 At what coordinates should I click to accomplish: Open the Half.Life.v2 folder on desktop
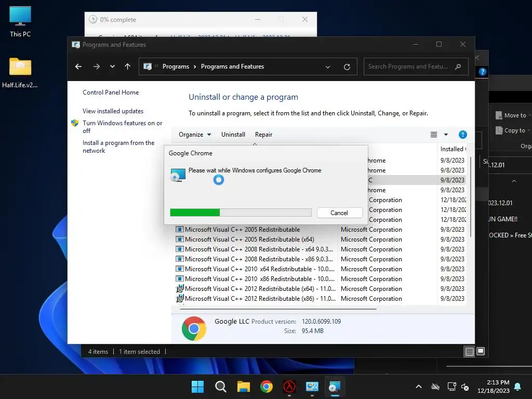(x=20, y=73)
